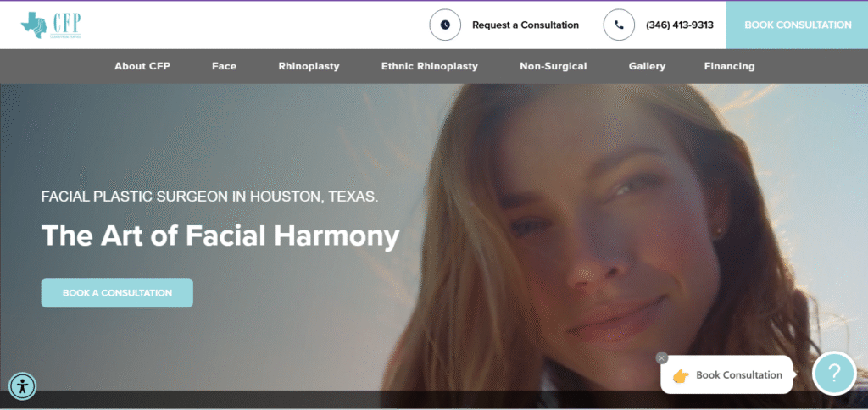Click the pointing hand emoji in the popup
Image resolution: width=868 pixels, height=410 pixels.
pos(680,376)
